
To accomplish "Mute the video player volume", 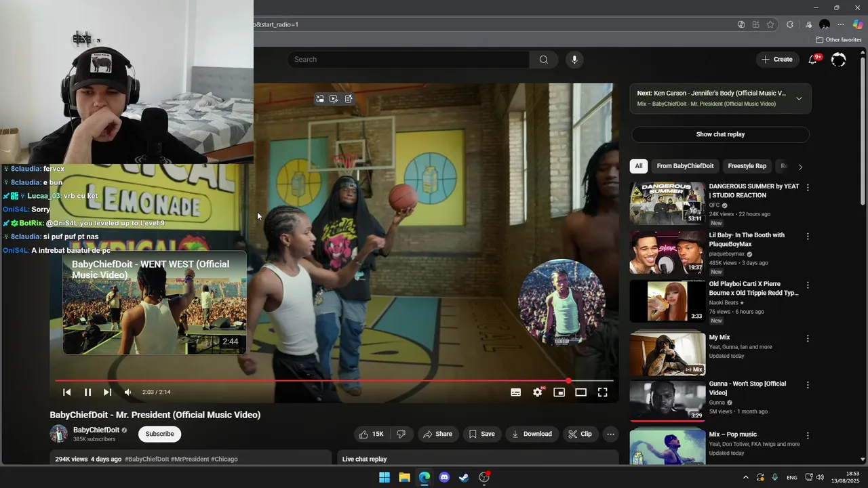I will 127,392.
